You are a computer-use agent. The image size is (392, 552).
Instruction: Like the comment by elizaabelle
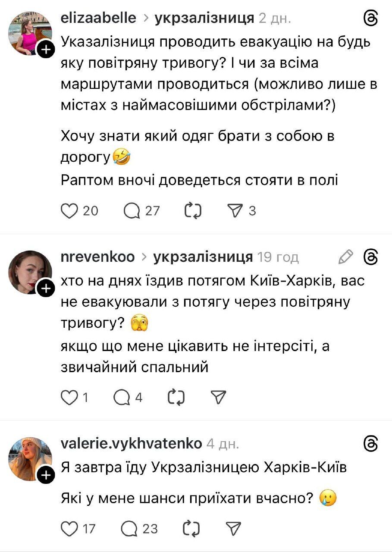[x=70, y=210]
